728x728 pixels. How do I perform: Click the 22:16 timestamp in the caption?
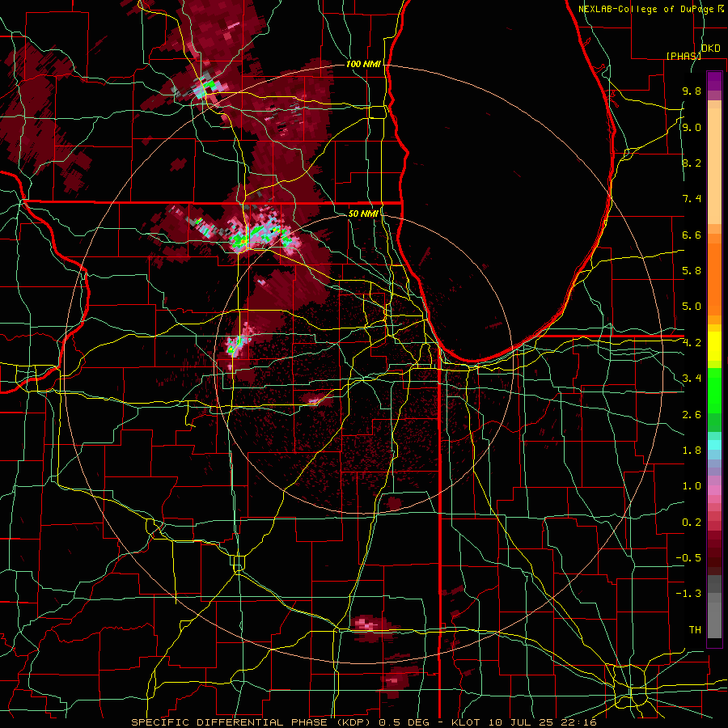point(577,722)
